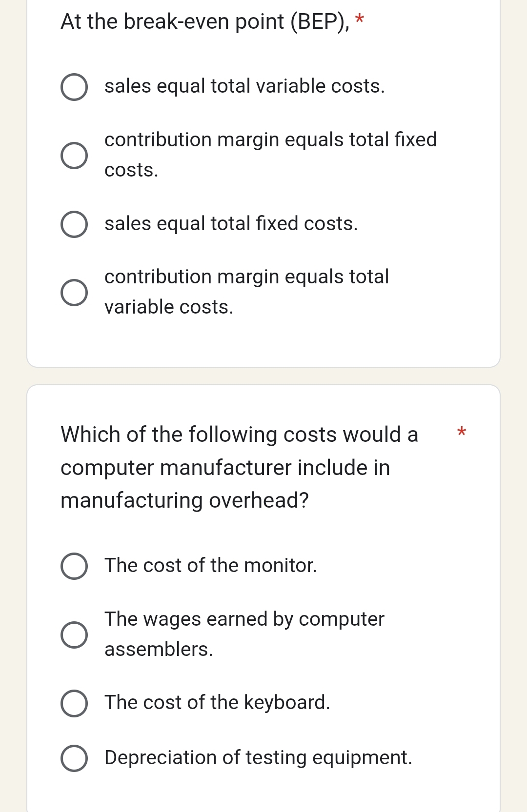Click the red required asterisk beside the BEP question
This screenshot has width=527, height=812.
360,20
